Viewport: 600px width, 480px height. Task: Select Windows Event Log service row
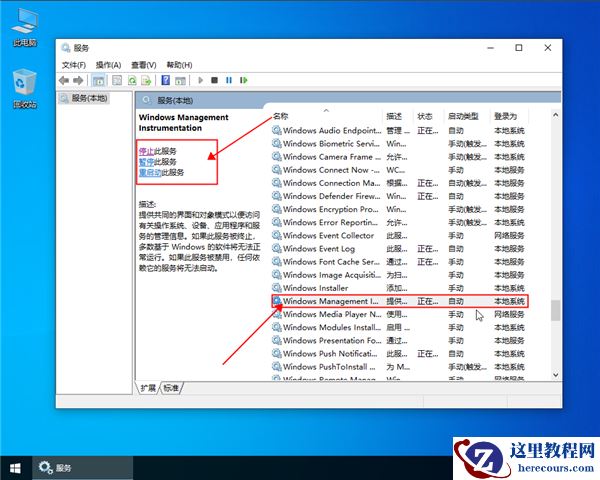(x=399, y=248)
